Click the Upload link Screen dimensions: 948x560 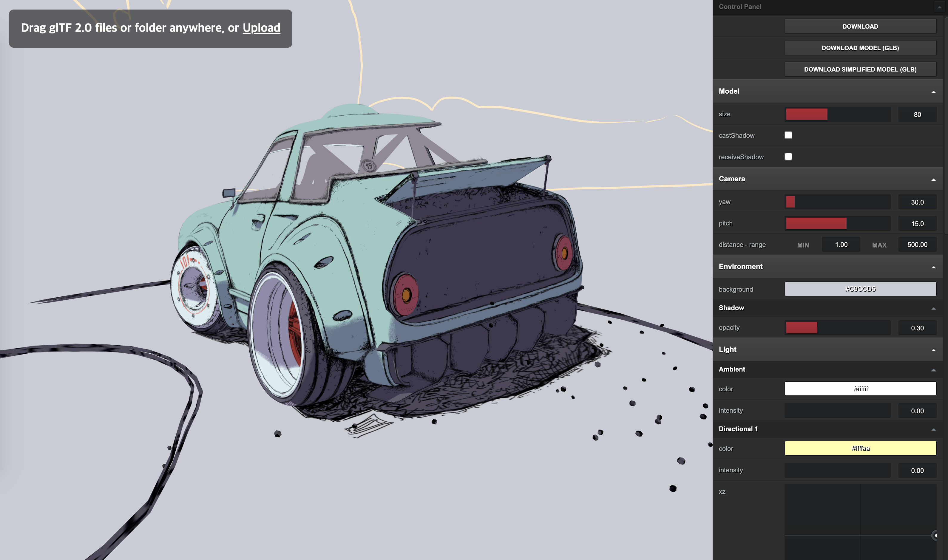pos(261,27)
